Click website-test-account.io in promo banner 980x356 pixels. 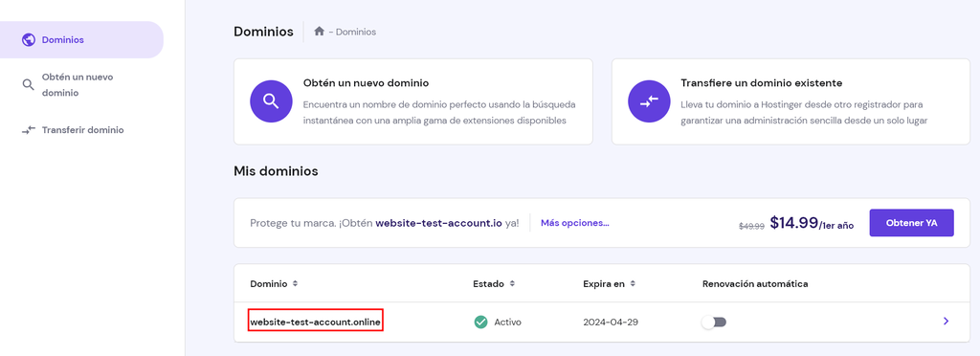click(x=438, y=223)
